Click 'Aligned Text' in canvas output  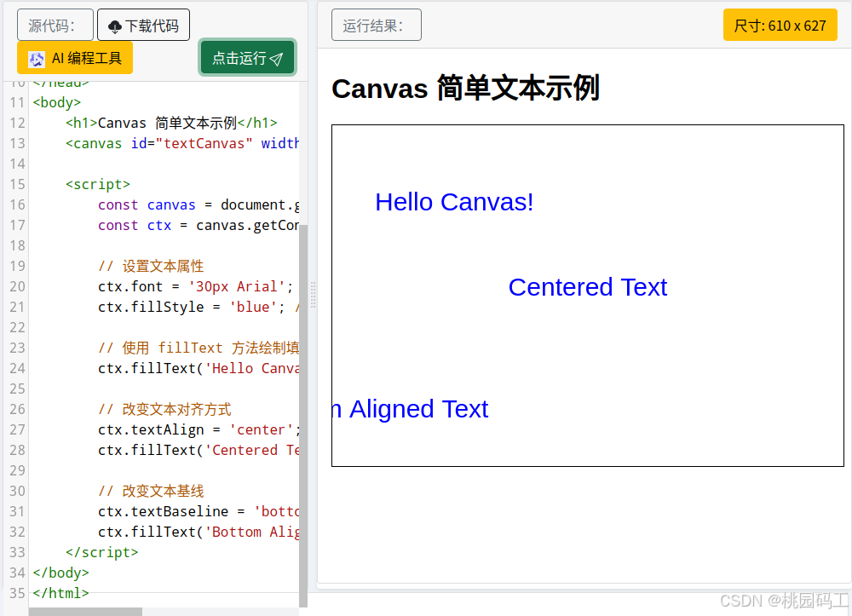tap(418, 409)
